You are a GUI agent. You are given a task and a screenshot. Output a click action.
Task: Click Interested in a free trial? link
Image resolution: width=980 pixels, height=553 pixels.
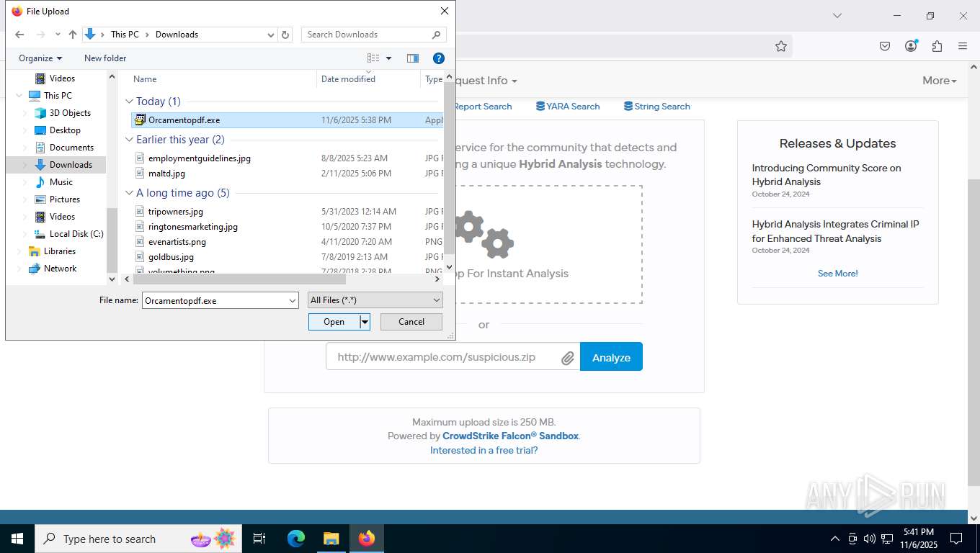point(484,451)
